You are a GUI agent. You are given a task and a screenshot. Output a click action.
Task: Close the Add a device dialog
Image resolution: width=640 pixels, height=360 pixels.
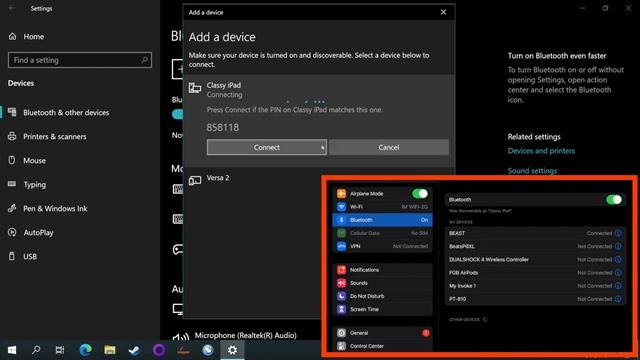(x=443, y=12)
